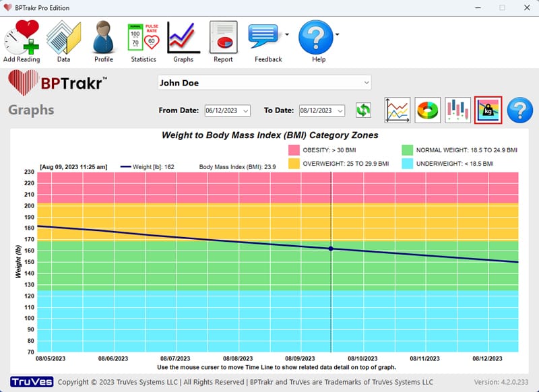Screen dimensions: 539x392
Task: Show the donut chart graph
Action: (427, 110)
